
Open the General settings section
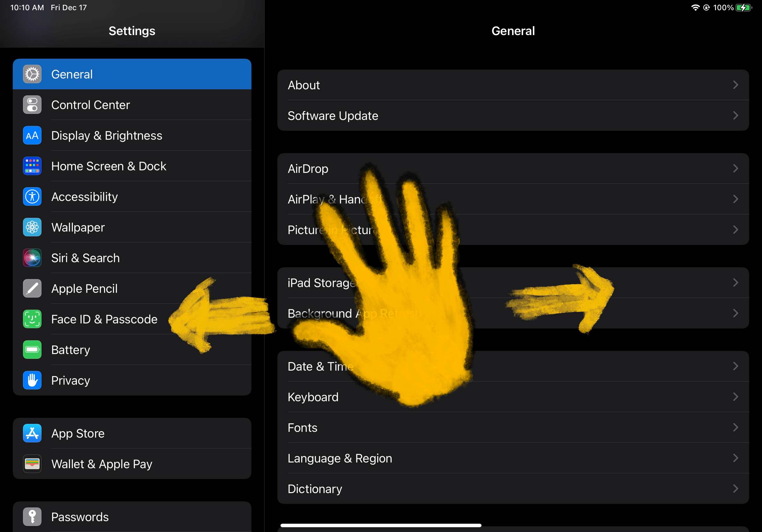coord(133,74)
